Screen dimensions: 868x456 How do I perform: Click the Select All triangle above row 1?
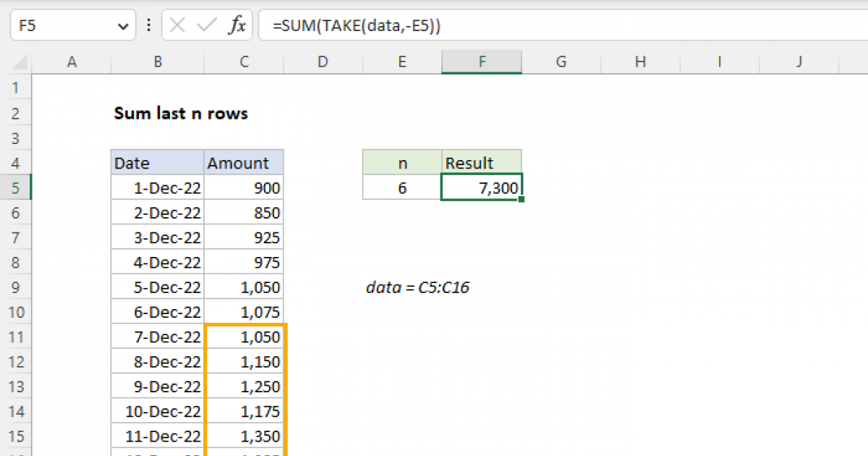22,62
